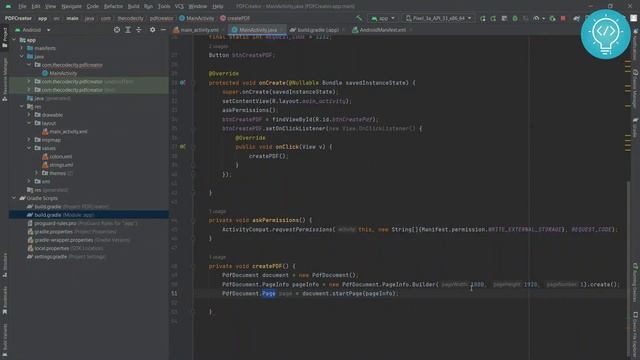Open the Navigate menu

click(71, 6)
